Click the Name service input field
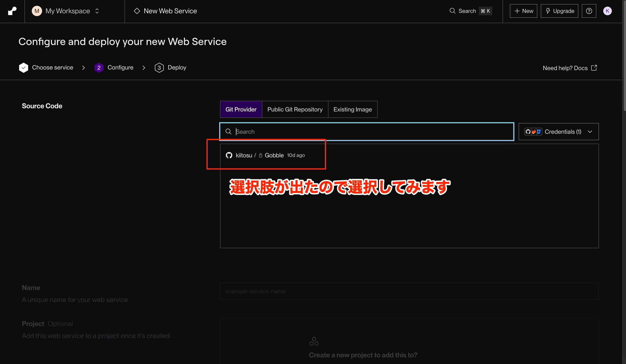Image resolution: width=626 pixels, height=364 pixels. click(409, 291)
